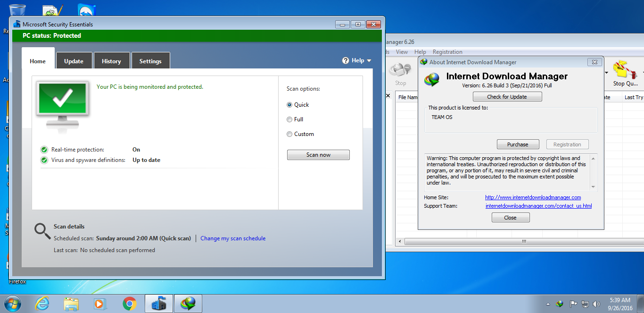Click the greyed Registration button in About dialog
644x313 pixels.
coord(567,144)
